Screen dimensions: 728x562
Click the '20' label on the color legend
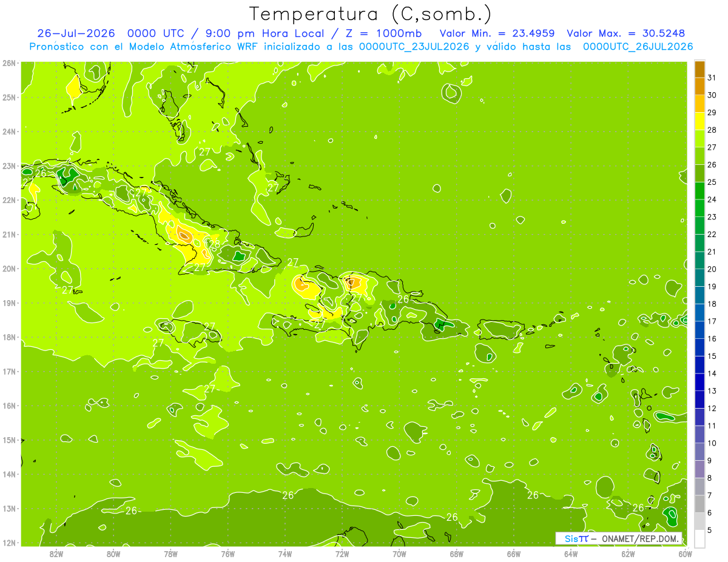(712, 269)
